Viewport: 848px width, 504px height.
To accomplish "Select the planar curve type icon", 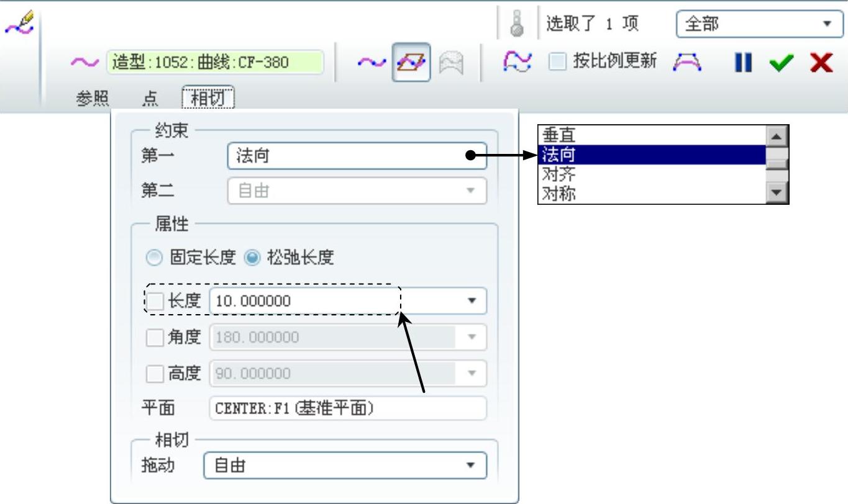I will [x=411, y=62].
